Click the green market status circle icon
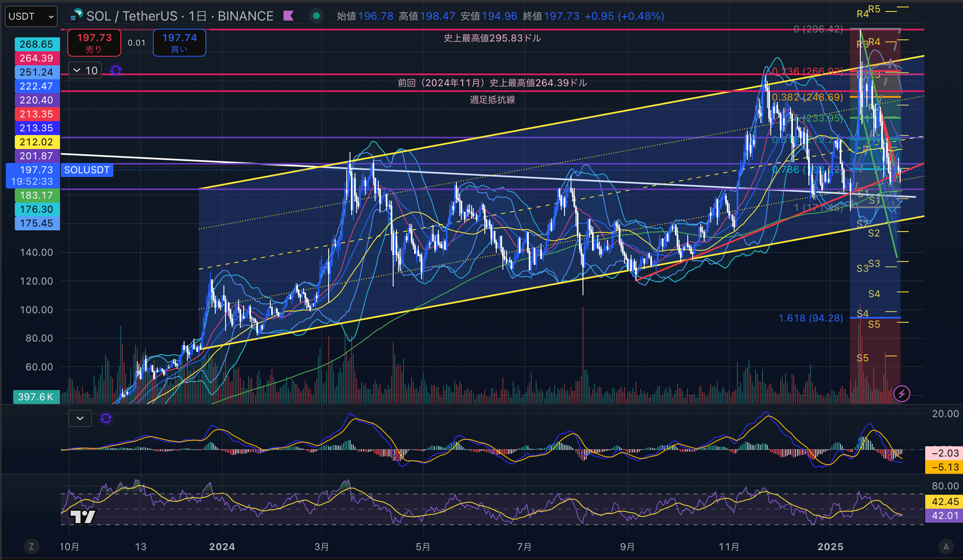Image resolution: width=963 pixels, height=560 pixels. (x=316, y=16)
